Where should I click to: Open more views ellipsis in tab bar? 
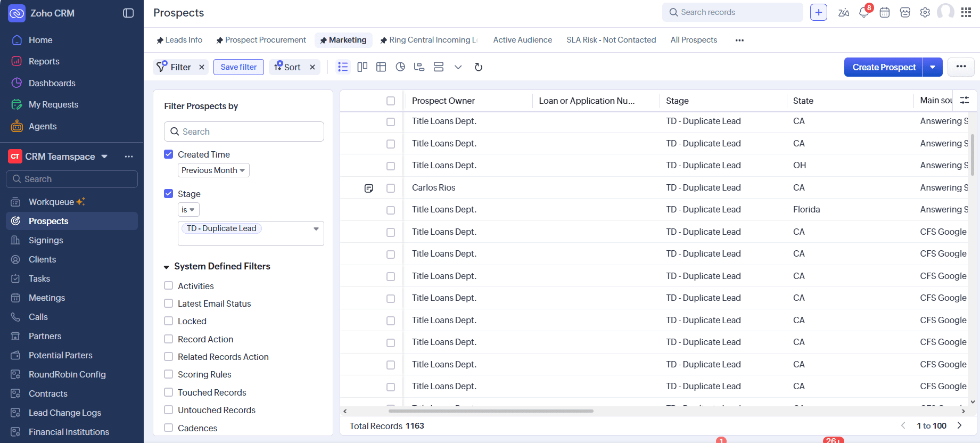pos(739,40)
